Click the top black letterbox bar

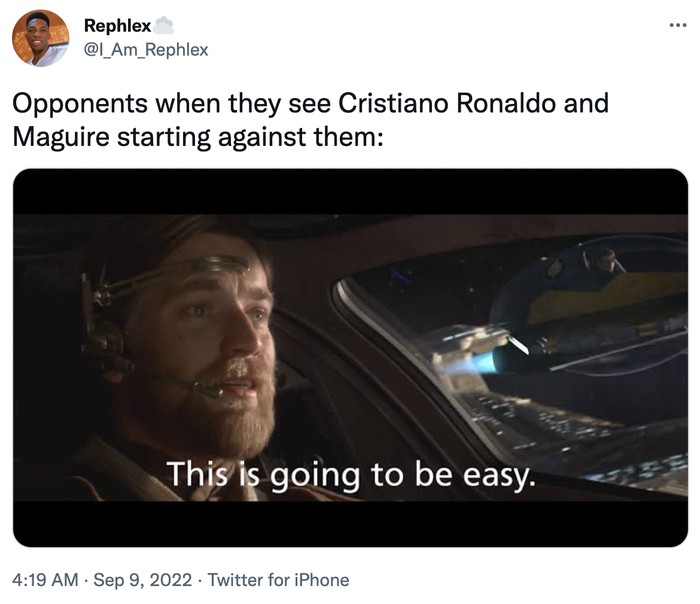pyautogui.click(x=350, y=192)
